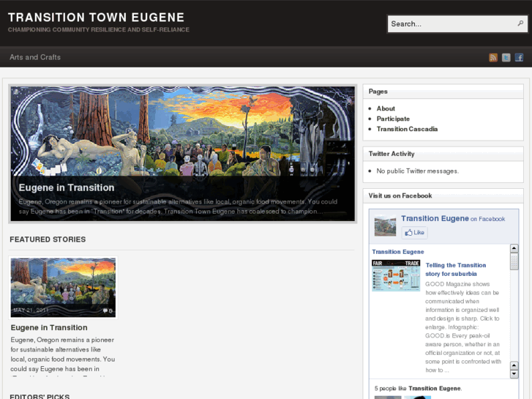Viewport: 532px width, 399px height.
Task: Open the Eugene in Transition featured story thumbnail
Action: tap(63, 288)
